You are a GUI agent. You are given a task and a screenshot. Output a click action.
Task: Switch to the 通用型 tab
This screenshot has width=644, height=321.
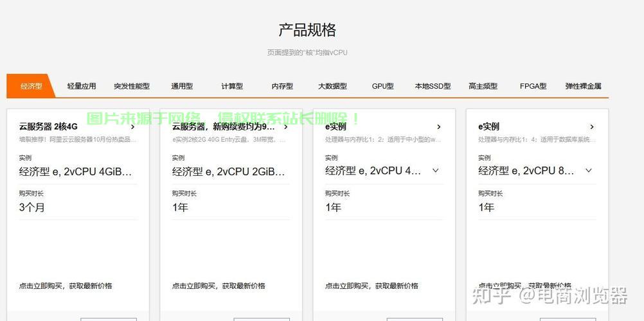click(x=182, y=86)
